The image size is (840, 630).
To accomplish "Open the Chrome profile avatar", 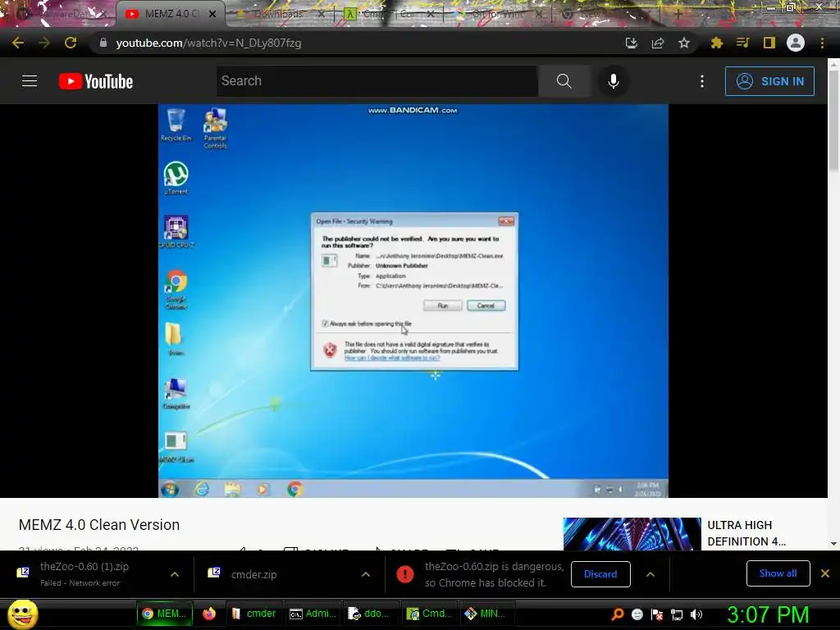I will (796, 43).
